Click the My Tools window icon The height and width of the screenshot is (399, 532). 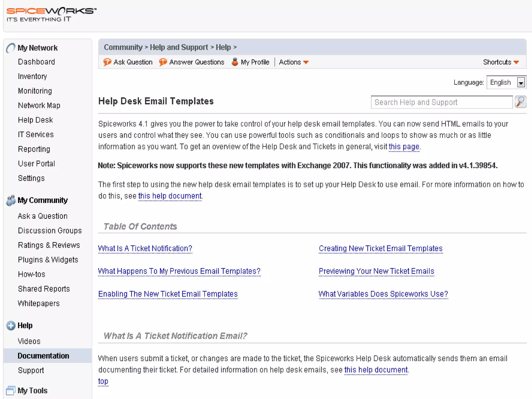tap(11, 390)
